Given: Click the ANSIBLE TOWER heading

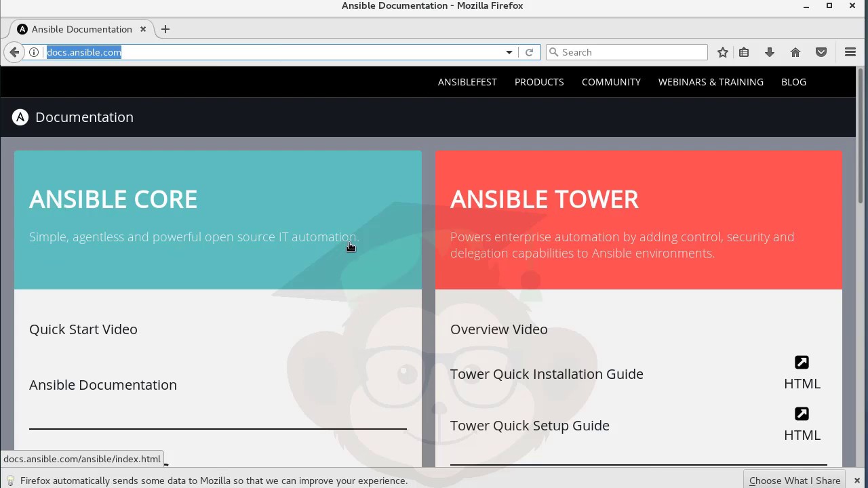Looking at the screenshot, I should coord(545,199).
